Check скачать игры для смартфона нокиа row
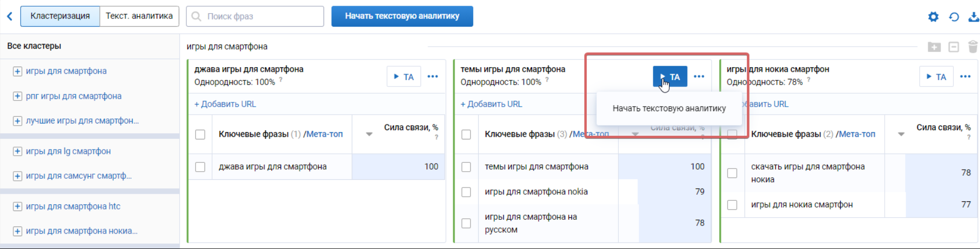This screenshot has height=249, width=980. pos(732,173)
